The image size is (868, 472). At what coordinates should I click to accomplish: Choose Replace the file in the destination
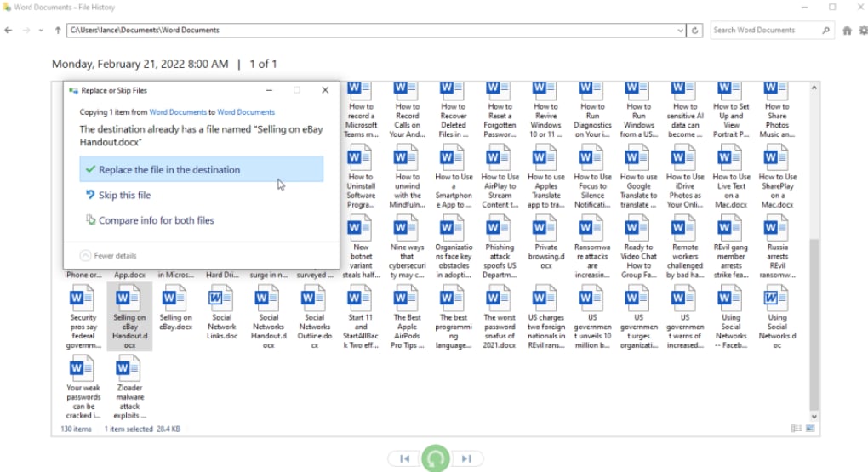202,169
